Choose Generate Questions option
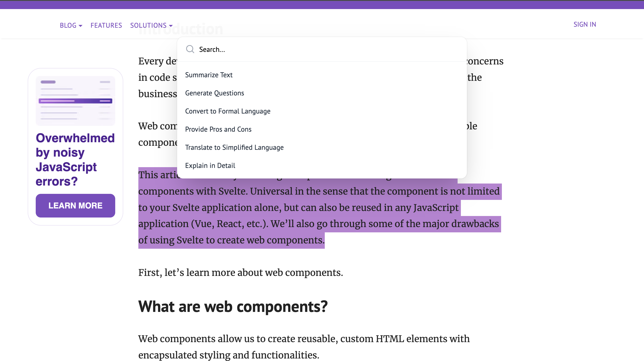The height and width of the screenshot is (361, 644). pos(214,93)
